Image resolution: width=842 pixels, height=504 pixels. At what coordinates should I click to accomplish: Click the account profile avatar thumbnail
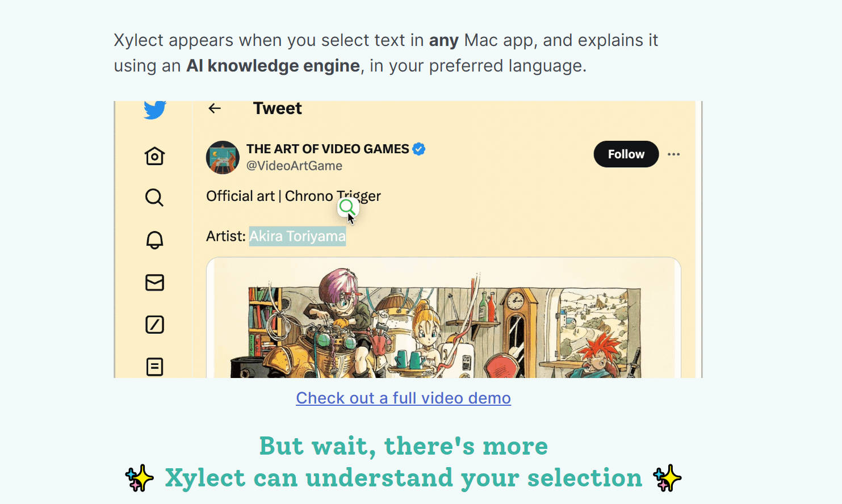click(223, 157)
